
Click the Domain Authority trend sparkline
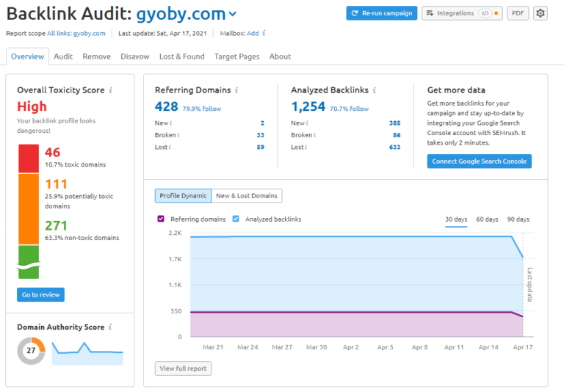[x=87, y=354]
